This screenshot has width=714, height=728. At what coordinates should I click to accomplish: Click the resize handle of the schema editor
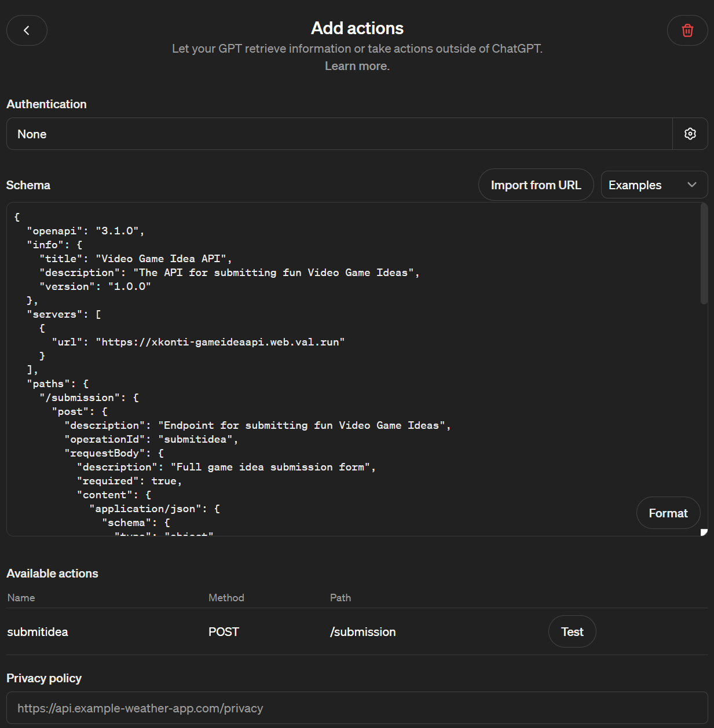(704, 532)
